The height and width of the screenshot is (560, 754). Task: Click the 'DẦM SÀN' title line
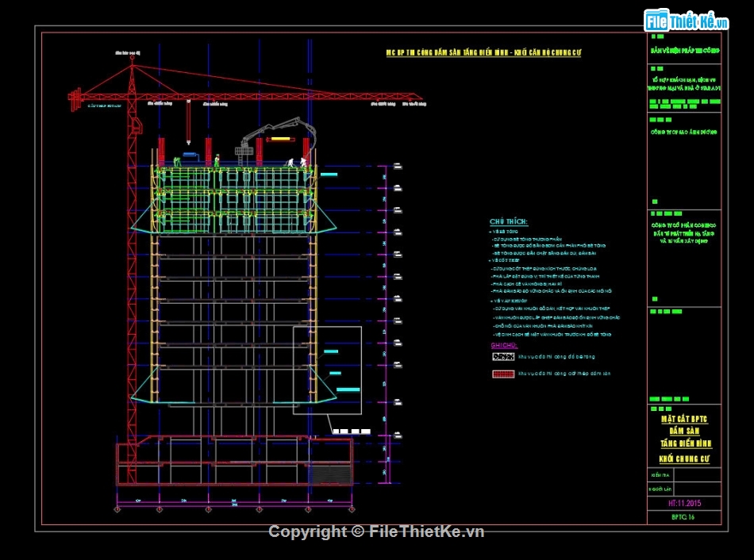(x=684, y=431)
